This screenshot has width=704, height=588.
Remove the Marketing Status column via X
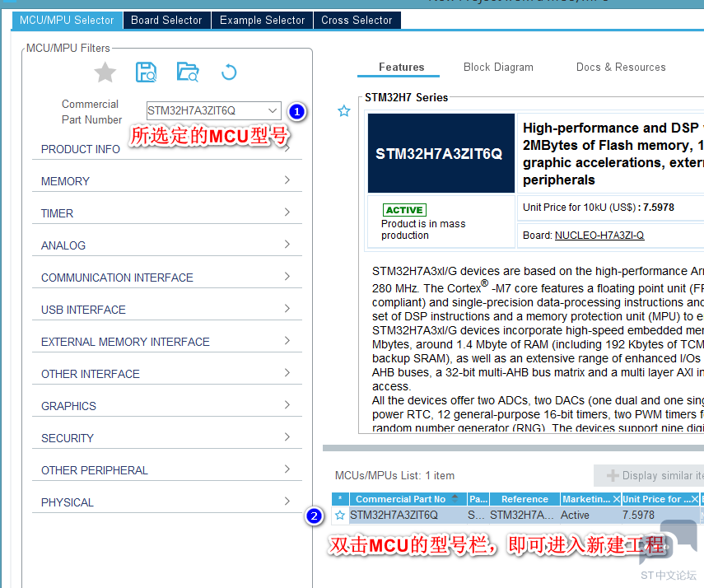click(617, 499)
